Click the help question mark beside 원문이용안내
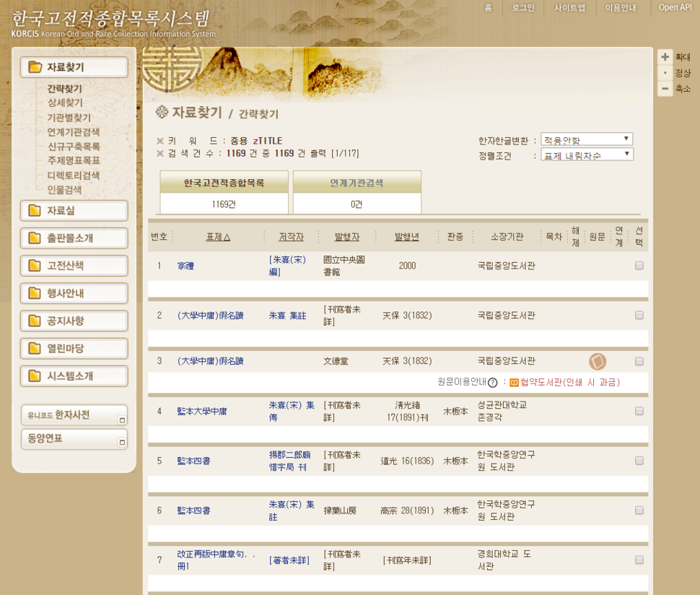Image resolution: width=700 pixels, height=595 pixels. [x=492, y=383]
